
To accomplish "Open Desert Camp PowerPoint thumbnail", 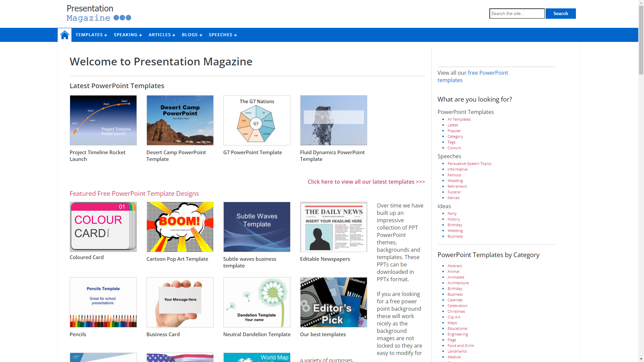I will (180, 120).
